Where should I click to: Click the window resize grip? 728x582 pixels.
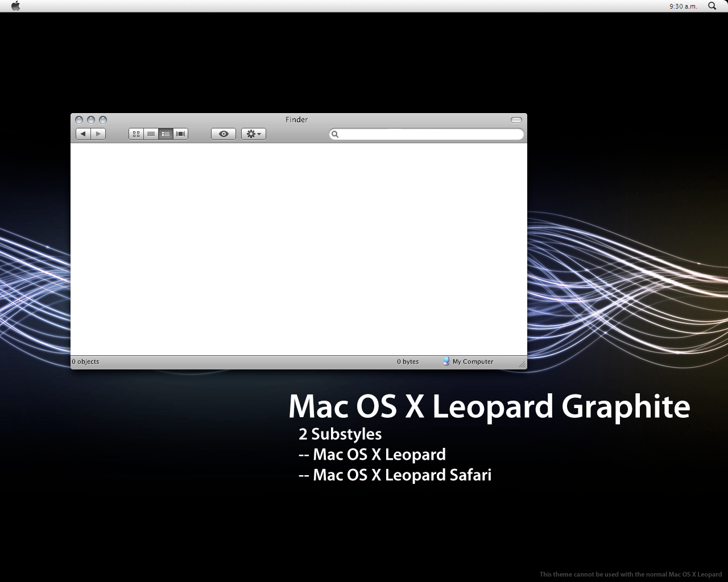pos(522,364)
